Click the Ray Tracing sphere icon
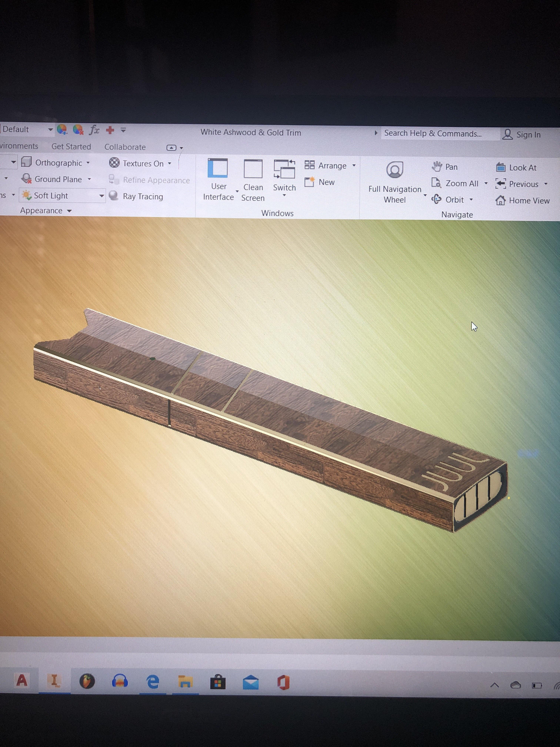This screenshot has width=560, height=747. [x=113, y=195]
